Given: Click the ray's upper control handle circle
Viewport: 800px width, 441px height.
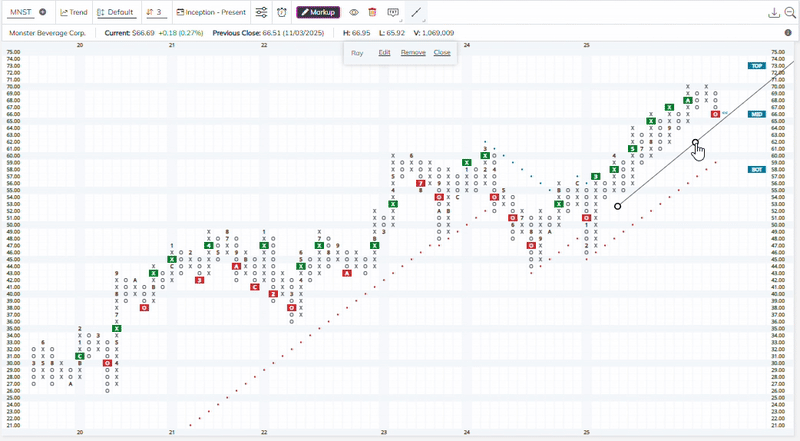Looking at the screenshot, I should coord(695,142).
